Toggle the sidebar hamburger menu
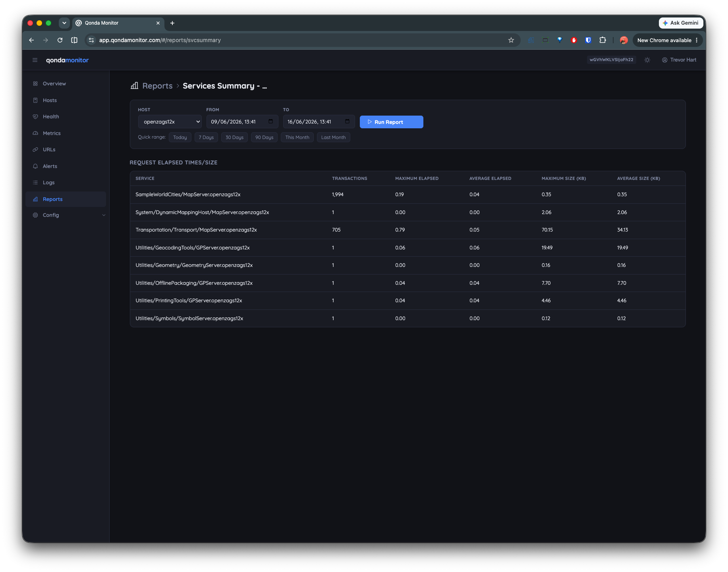The width and height of the screenshot is (728, 572). 35,60
